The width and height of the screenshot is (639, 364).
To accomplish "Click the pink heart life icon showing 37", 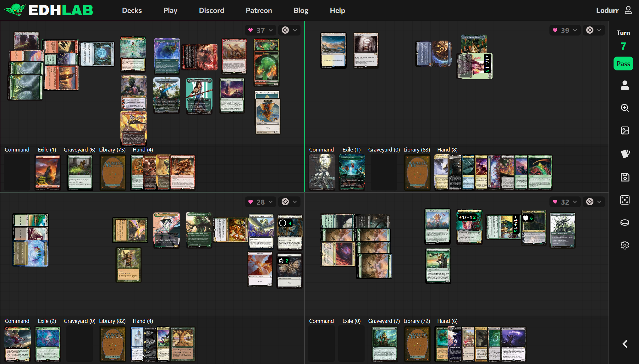I will coord(251,30).
